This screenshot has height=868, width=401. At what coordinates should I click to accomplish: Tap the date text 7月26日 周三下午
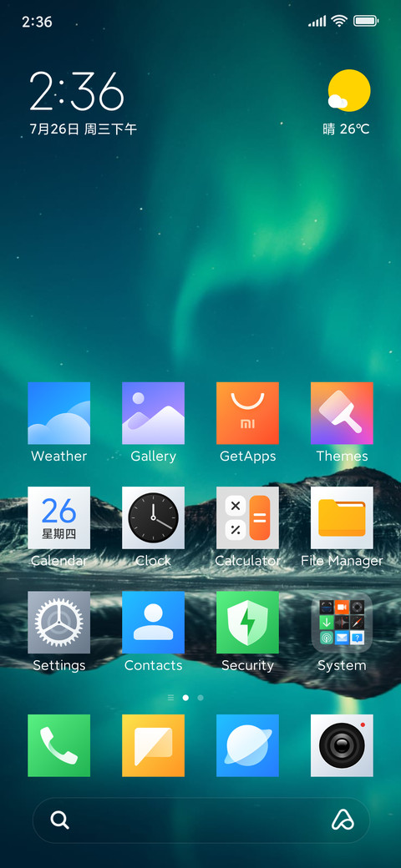83,129
